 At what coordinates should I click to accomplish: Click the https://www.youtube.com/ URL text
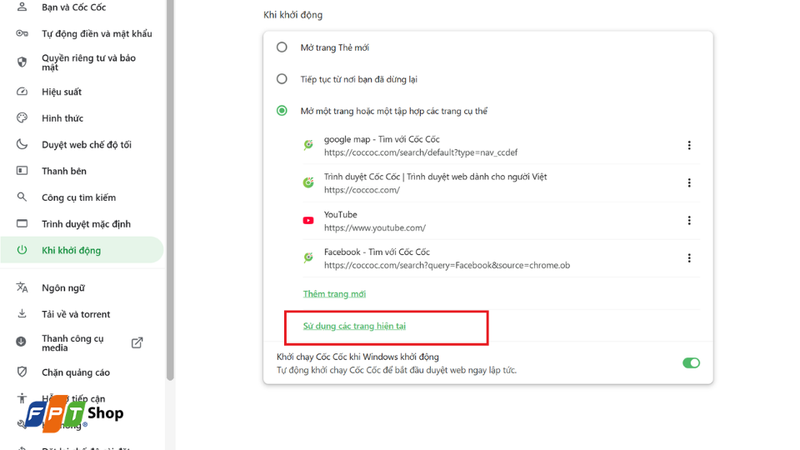(374, 228)
